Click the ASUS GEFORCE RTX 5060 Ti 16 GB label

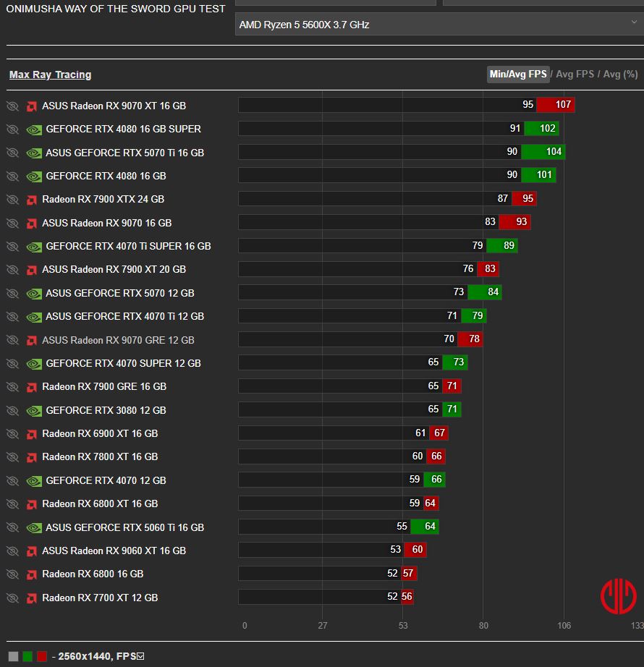pos(125,527)
